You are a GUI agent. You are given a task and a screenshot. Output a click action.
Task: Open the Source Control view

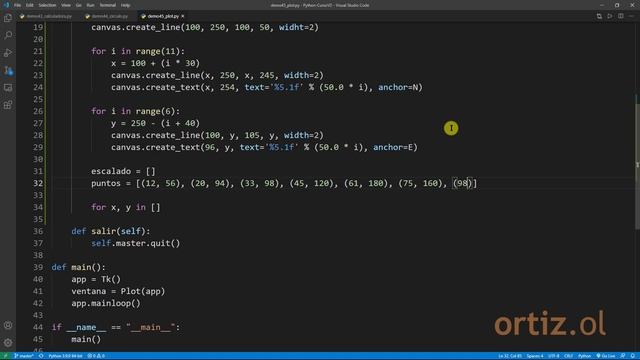point(8,70)
